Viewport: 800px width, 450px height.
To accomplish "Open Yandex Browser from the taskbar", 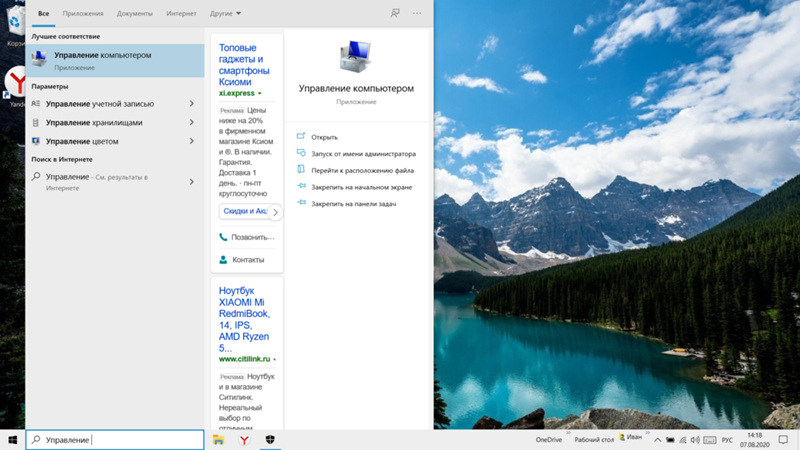I will tap(244, 440).
